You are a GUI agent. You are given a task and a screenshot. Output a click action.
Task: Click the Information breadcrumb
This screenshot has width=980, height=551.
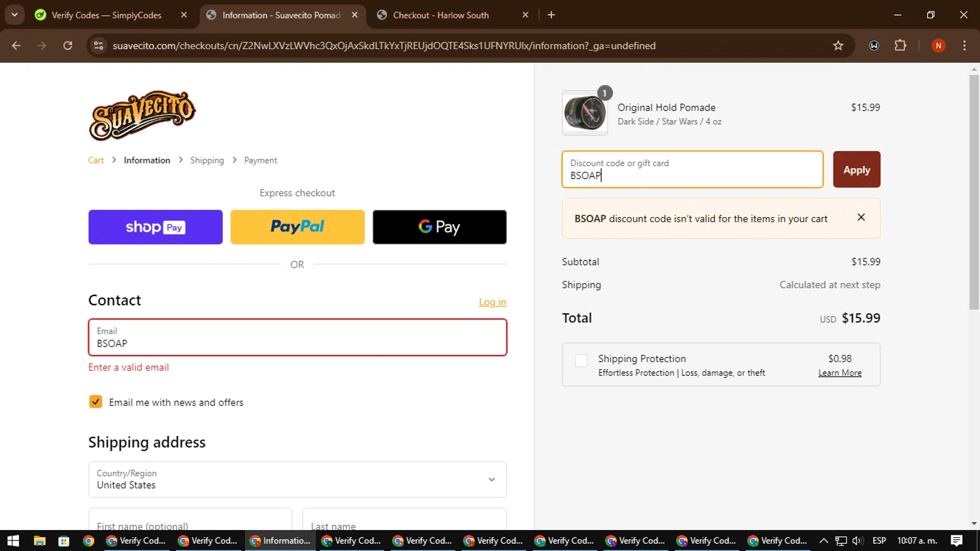pos(147,160)
